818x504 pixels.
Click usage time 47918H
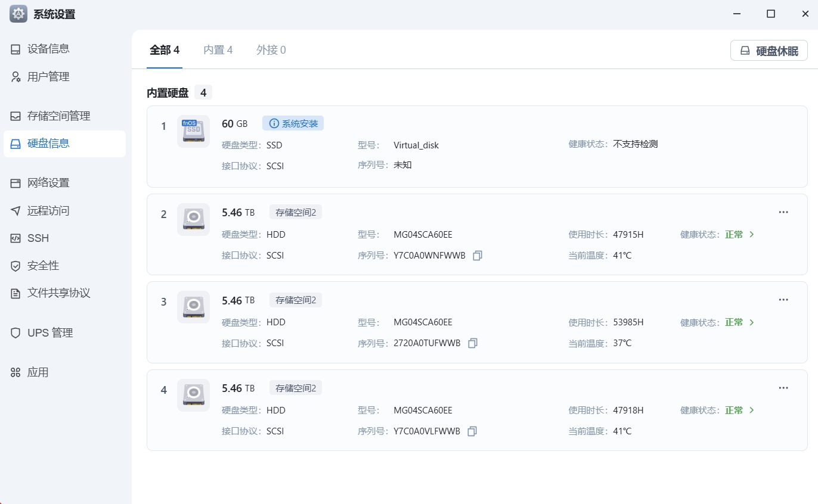(x=628, y=410)
